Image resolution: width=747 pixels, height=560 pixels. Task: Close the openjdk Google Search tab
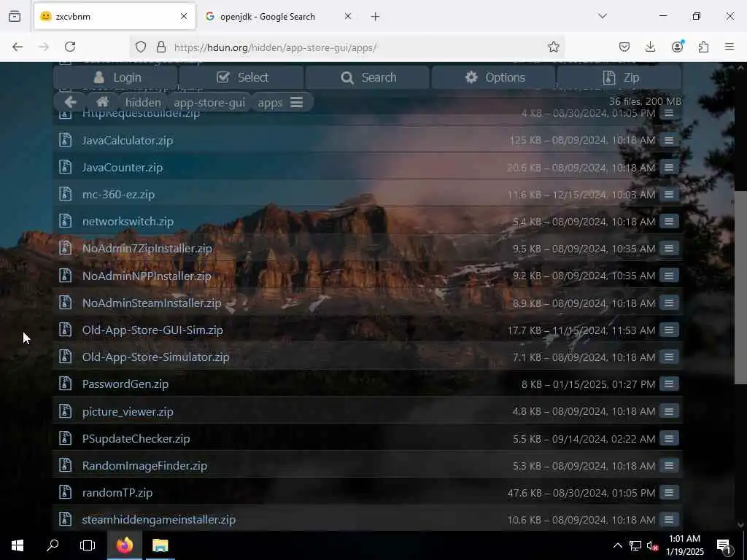[348, 16]
